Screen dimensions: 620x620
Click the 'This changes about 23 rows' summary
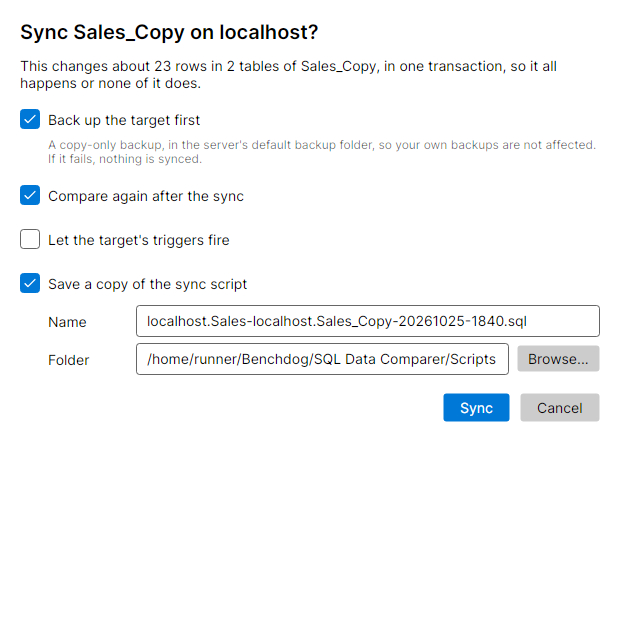pyautogui.click(x=289, y=75)
